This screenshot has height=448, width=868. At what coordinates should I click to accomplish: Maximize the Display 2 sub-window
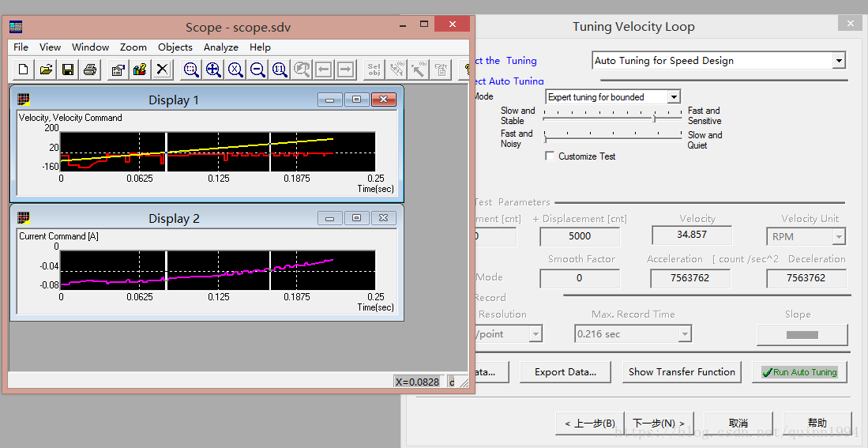click(356, 218)
